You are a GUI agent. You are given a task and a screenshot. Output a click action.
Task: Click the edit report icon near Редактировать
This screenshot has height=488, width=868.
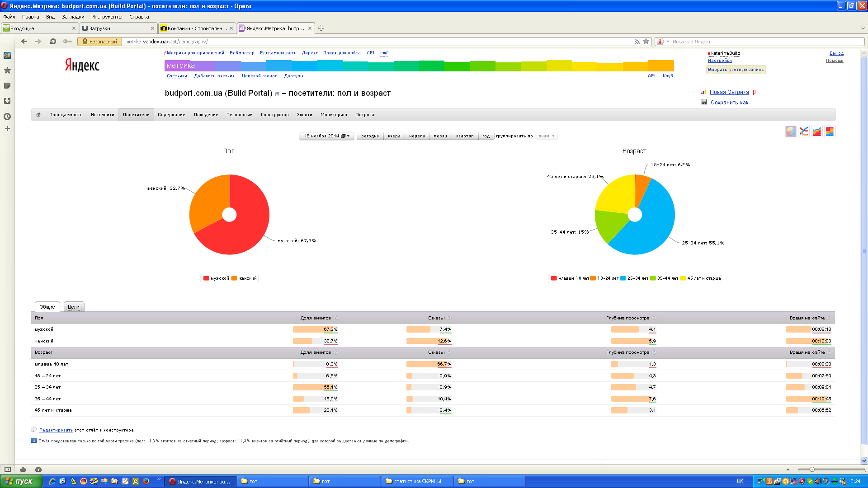[34, 430]
